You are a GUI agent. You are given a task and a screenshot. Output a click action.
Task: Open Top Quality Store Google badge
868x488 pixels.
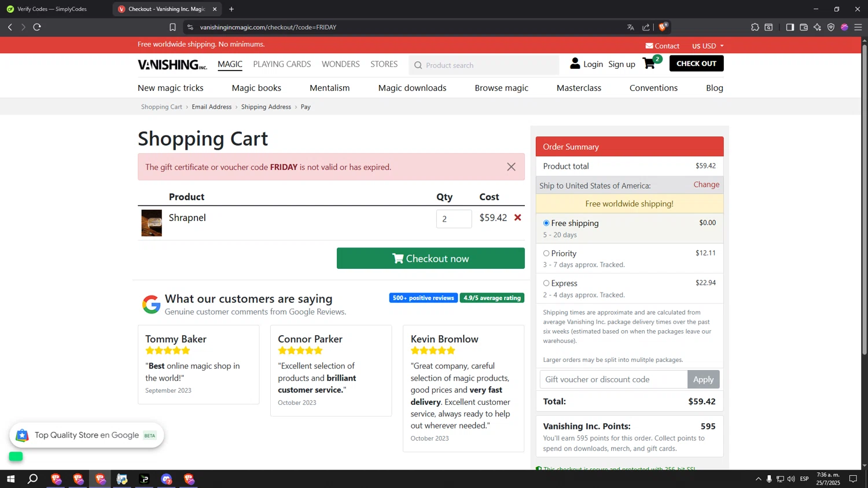pos(87,435)
